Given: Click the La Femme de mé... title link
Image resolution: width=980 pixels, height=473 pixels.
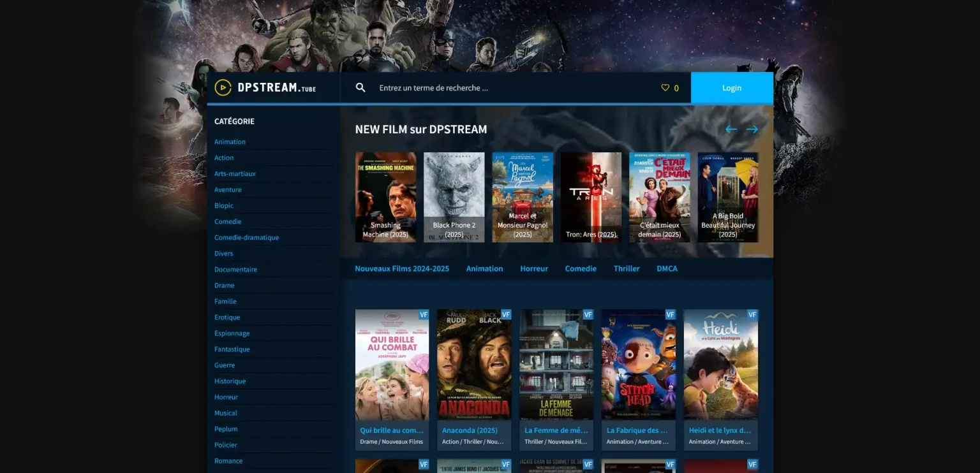Looking at the screenshot, I should click(556, 430).
